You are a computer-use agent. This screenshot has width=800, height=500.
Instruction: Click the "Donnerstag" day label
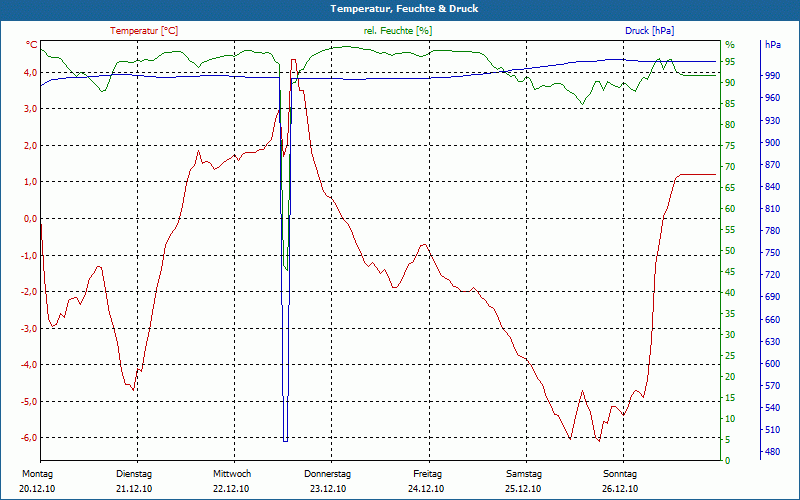[x=328, y=474]
